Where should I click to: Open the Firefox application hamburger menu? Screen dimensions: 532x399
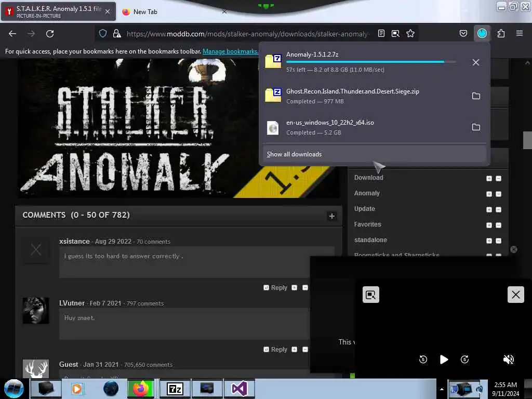click(x=519, y=33)
